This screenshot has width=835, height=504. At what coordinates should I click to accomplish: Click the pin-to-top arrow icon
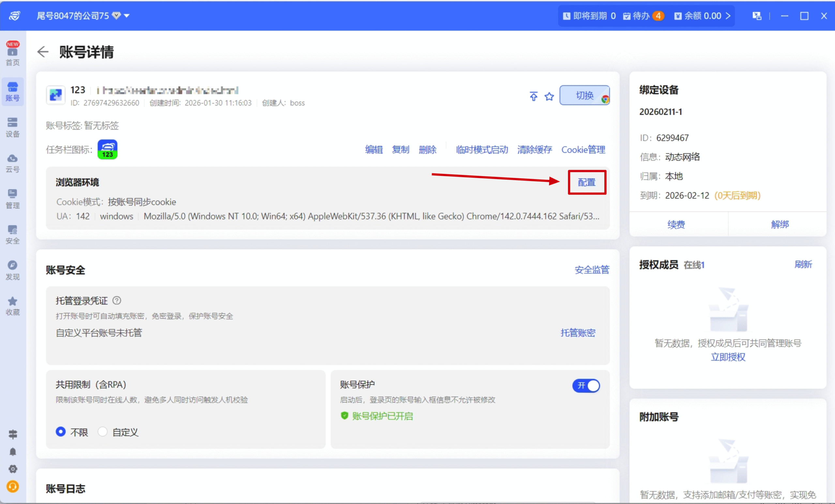pyautogui.click(x=533, y=96)
